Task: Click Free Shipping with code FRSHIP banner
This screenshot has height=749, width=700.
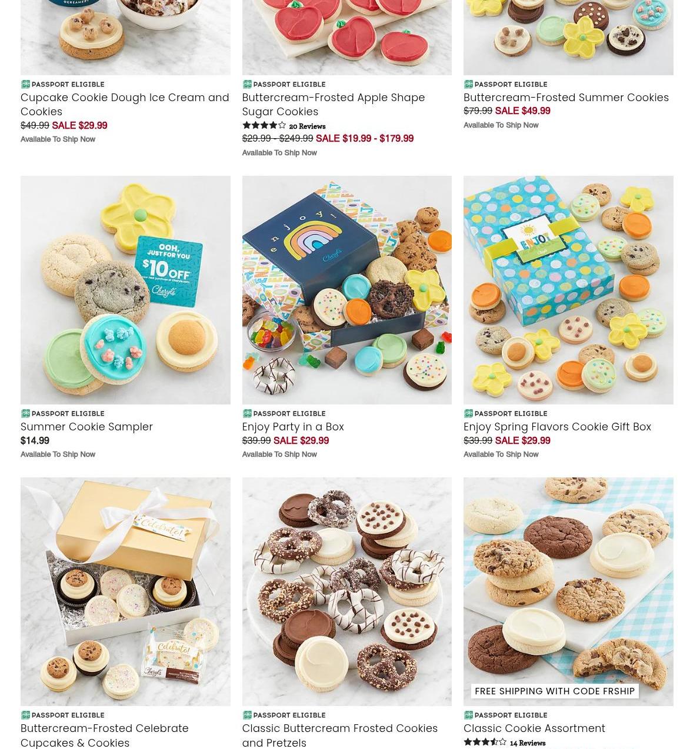Action: tap(555, 691)
